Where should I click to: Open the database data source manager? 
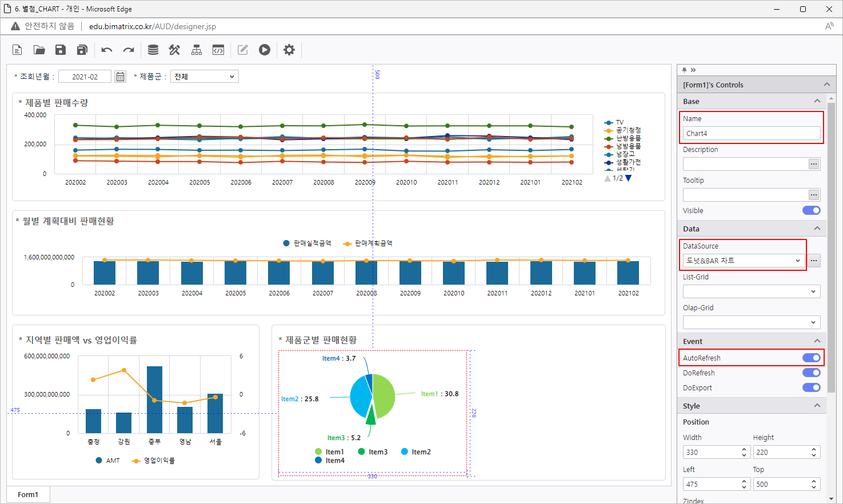pyautogui.click(x=153, y=50)
